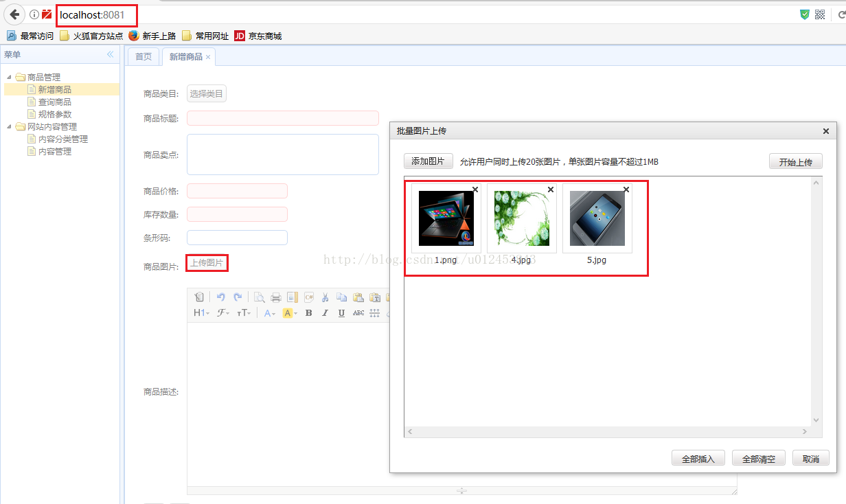Click the QR code icon in address bar

click(x=820, y=14)
